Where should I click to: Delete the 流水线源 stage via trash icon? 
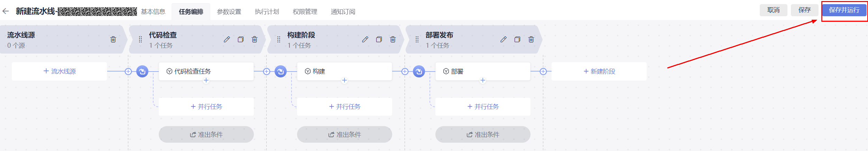pos(113,39)
